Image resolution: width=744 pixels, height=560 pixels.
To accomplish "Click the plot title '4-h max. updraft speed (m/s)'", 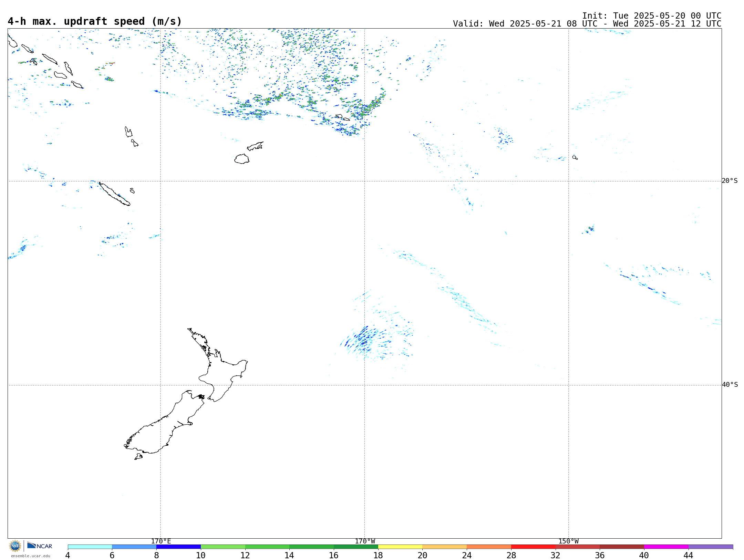I will click(x=95, y=21).
